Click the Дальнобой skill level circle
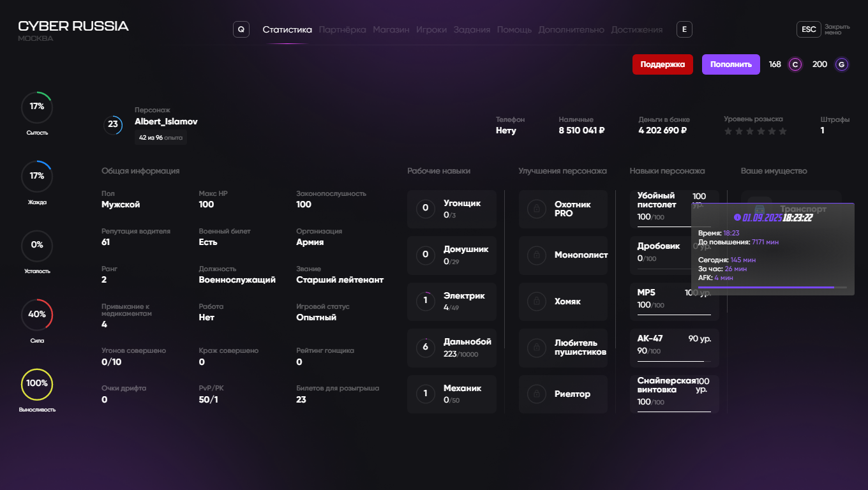 pyautogui.click(x=426, y=348)
